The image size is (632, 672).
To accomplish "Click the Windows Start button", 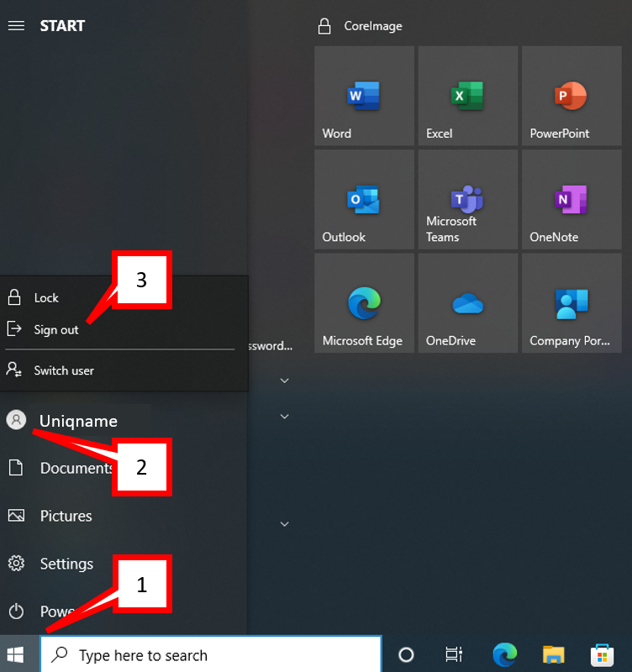I will (x=16, y=654).
